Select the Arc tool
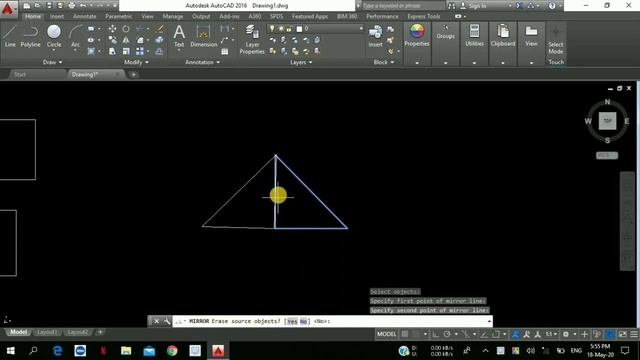The height and width of the screenshot is (360, 640). 76,36
